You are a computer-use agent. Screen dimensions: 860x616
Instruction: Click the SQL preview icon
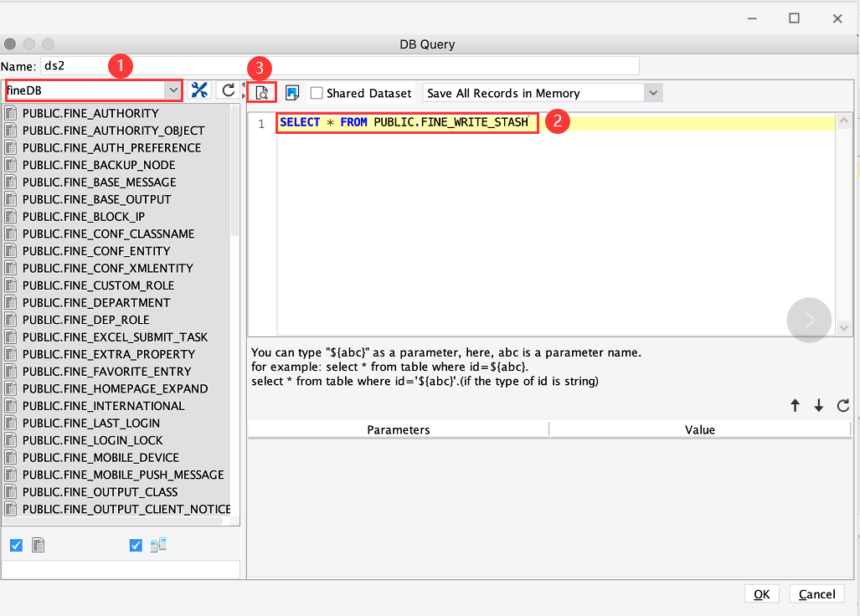262,92
